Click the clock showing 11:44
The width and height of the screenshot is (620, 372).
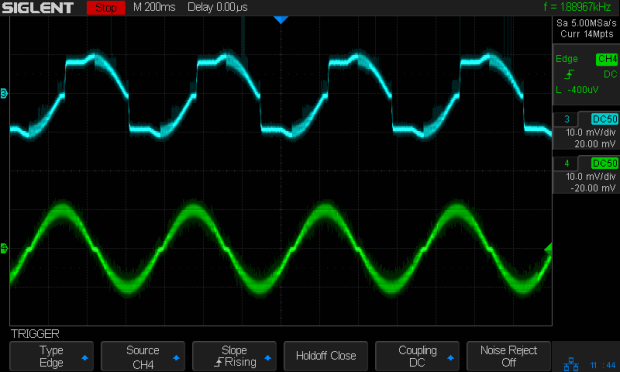[603, 365]
